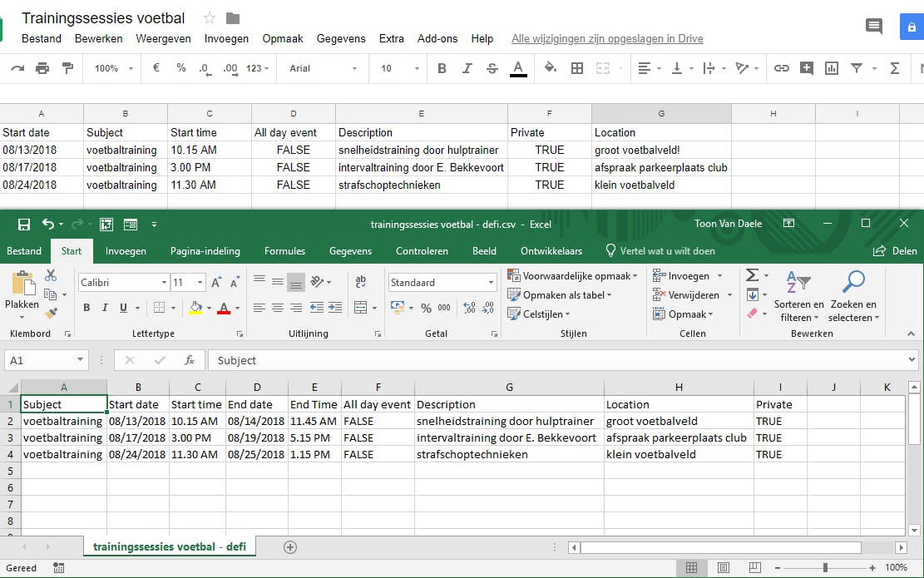Toggle italic in Excel's Lettertype group
924x578 pixels.
105,308
